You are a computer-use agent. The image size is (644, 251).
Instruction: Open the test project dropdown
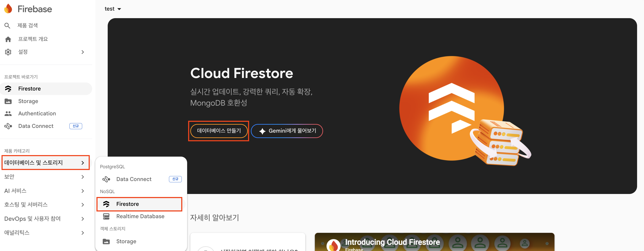pyautogui.click(x=113, y=9)
